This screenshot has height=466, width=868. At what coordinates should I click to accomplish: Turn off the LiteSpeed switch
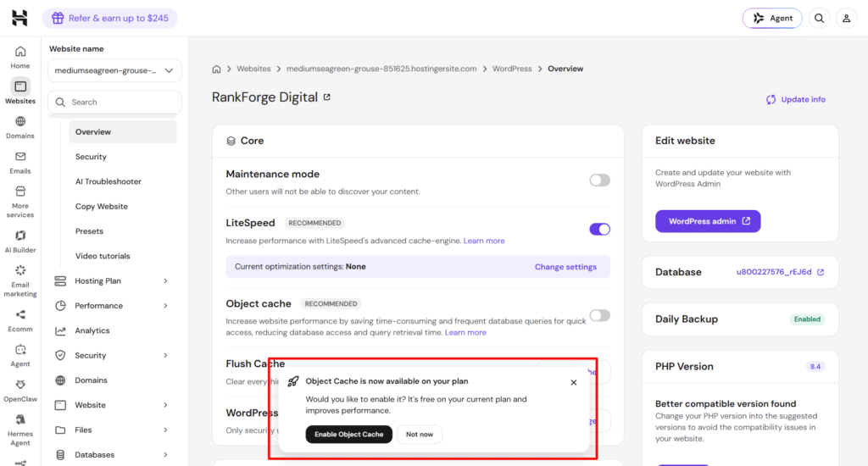pos(599,229)
